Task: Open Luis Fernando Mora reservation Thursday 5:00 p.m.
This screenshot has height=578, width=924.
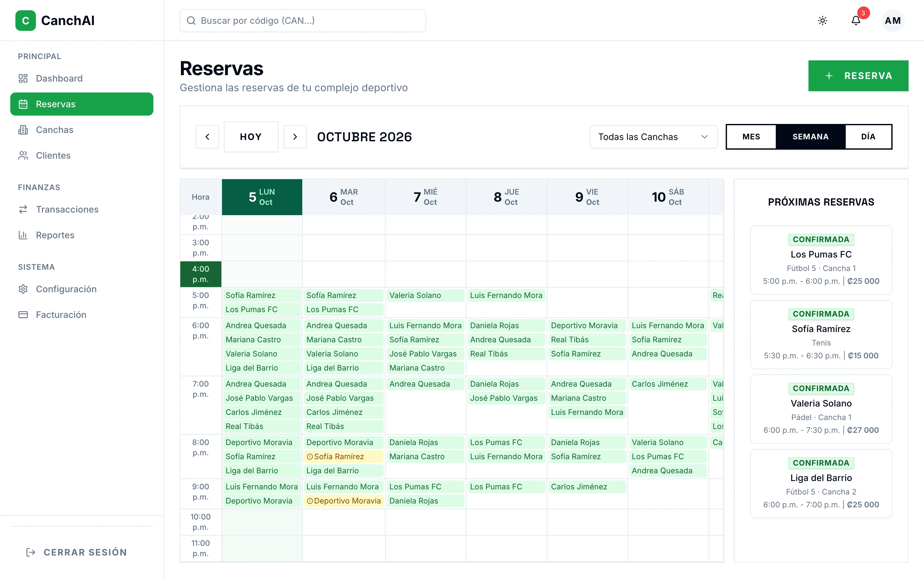Action: (x=506, y=295)
